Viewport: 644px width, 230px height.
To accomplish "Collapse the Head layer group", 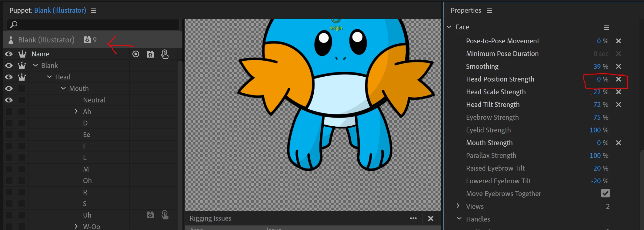I will pos(49,77).
